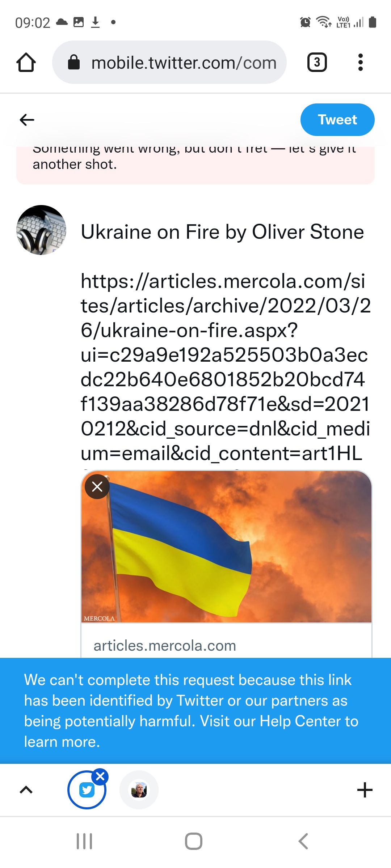This screenshot has height=868, width=391.
Task: Tap the profile avatar with headphones
Action: click(x=41, y=230)
